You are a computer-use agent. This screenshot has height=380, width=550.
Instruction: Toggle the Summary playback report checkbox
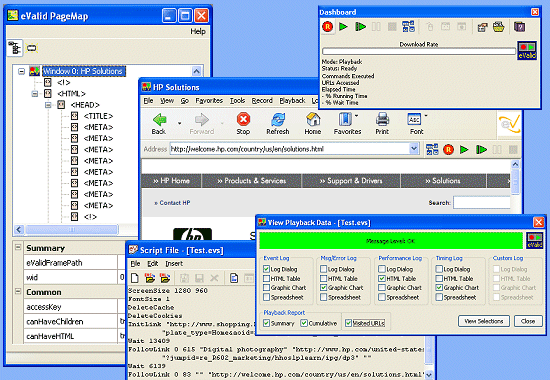coord(266,323)
